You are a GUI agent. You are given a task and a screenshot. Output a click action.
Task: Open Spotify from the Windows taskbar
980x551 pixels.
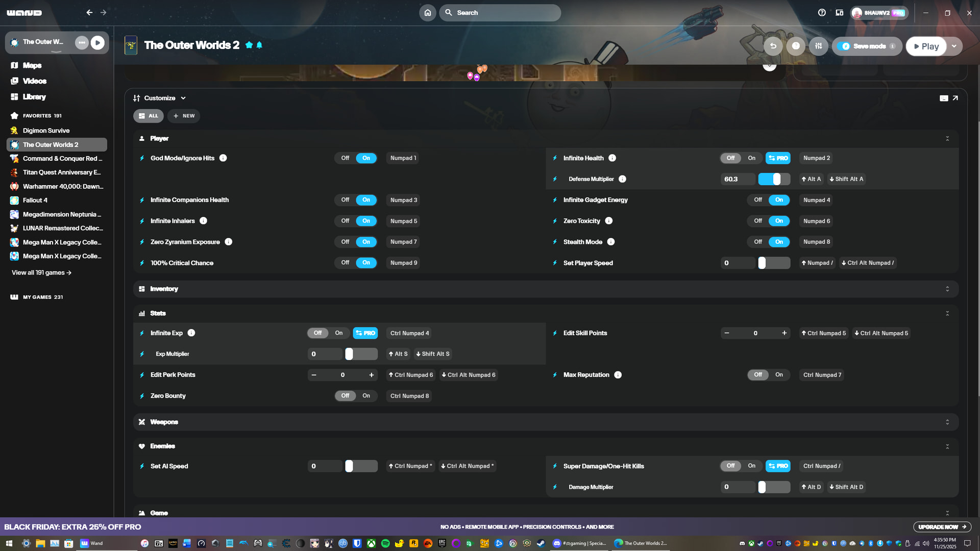coord(385,543)
